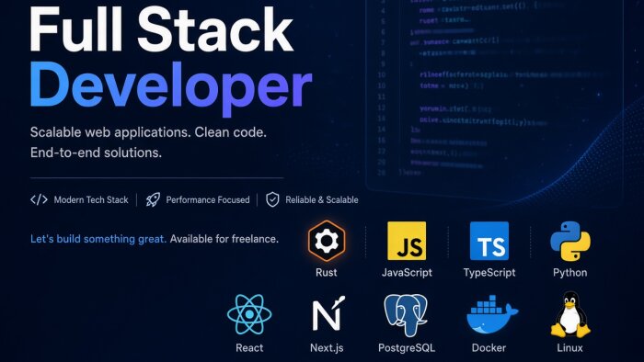Click the rocket icon
The height and width of the screenshot is (362, 644).
tap(153, 199)
